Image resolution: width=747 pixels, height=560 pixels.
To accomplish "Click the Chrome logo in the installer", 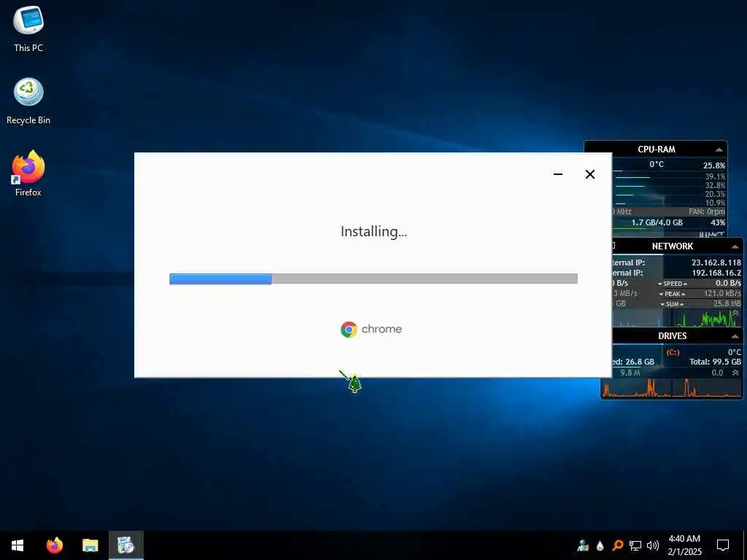I will pos(349,329).
